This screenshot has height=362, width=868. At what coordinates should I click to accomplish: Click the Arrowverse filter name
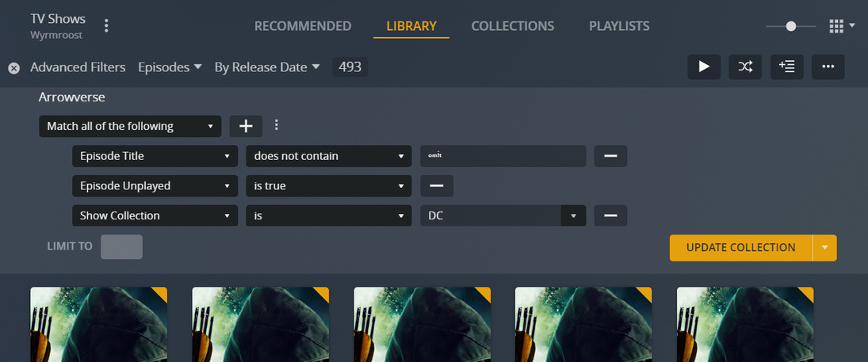coord(72,97)
